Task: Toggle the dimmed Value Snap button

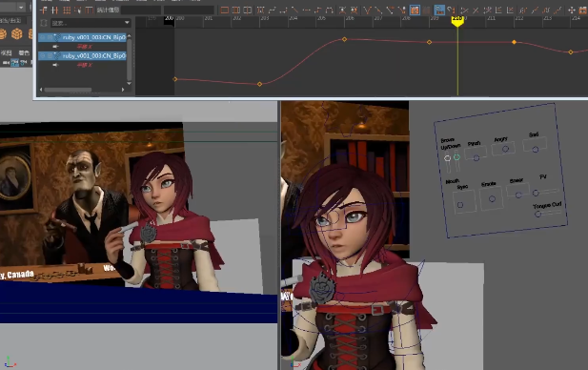Action: pyautogui.click(x=426, y=10)
